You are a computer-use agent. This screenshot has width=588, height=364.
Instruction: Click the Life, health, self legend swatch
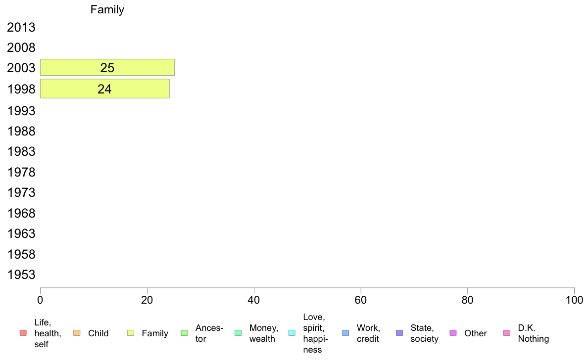23,333
